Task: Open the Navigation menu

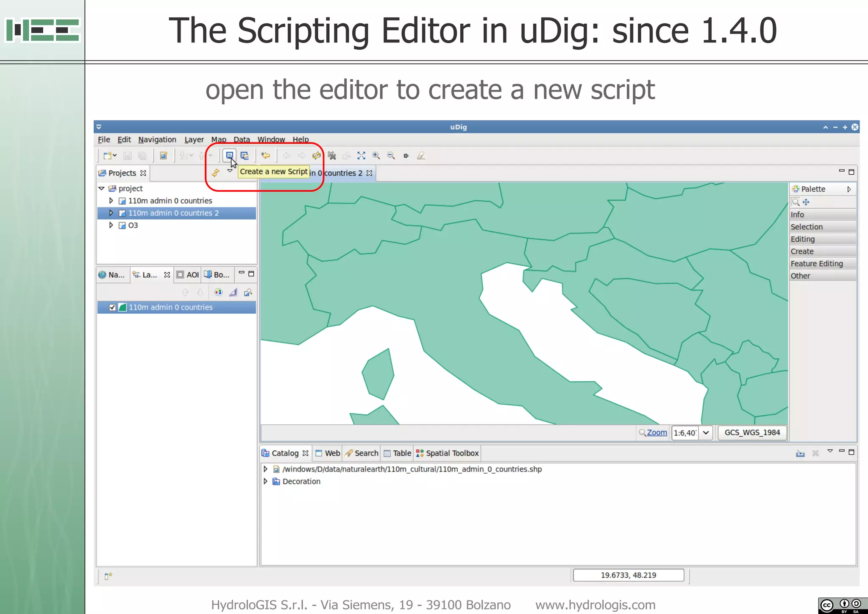Action: pos(157,140)
